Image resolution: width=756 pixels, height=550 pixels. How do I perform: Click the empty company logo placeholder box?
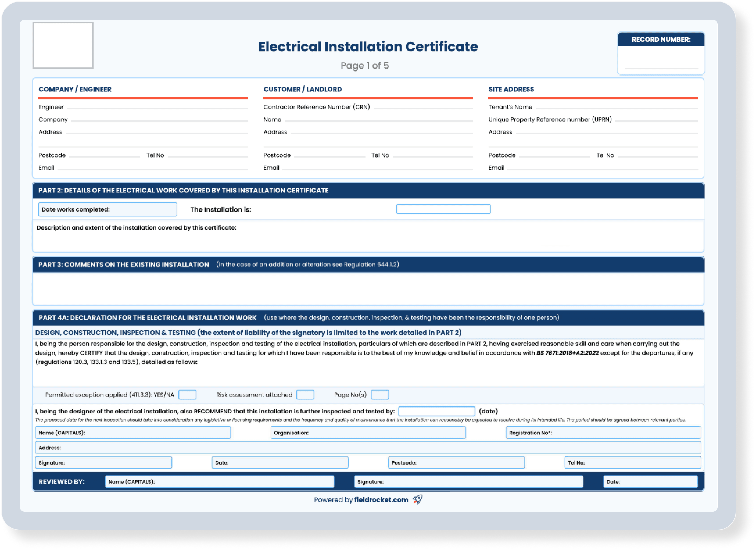coord(63,45)
